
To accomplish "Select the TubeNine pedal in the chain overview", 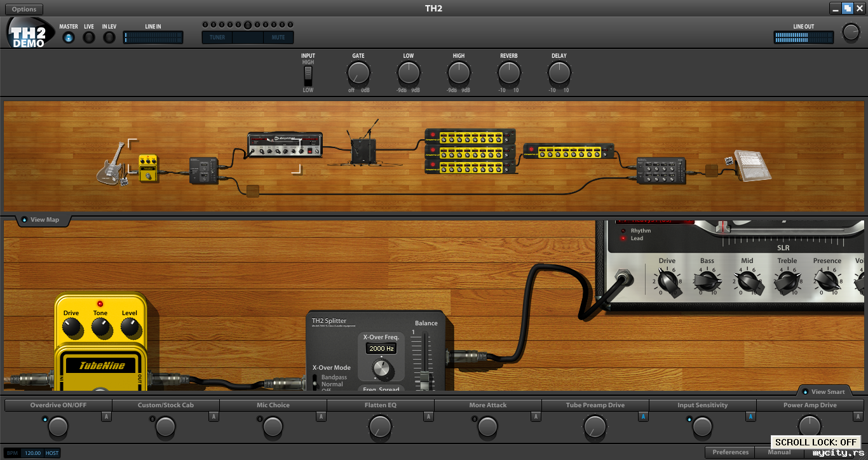I will (149, 168).
